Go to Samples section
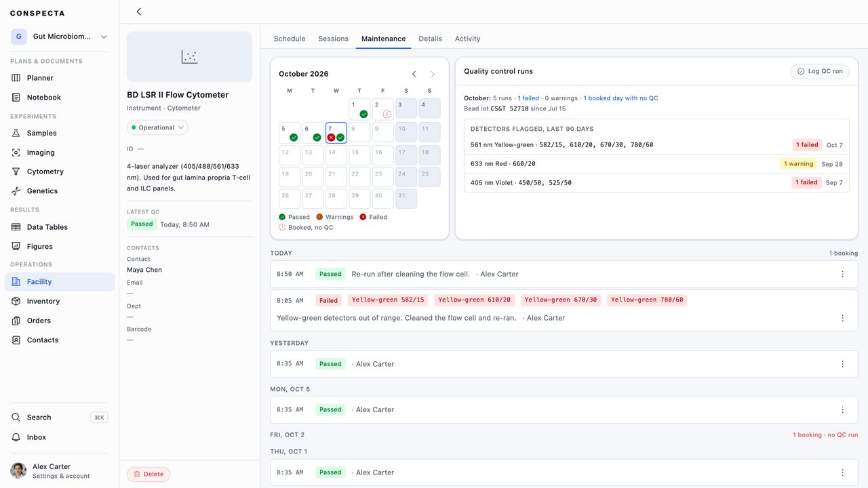Viewport: 868px width, 488px height. (x=60, y=134)
